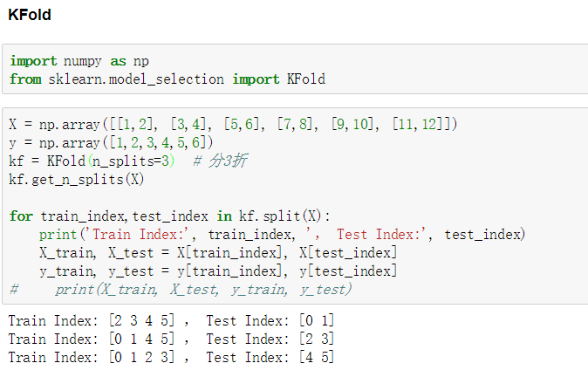Click the commented-out print line
The image size is (588, 377).
point(181,290)
